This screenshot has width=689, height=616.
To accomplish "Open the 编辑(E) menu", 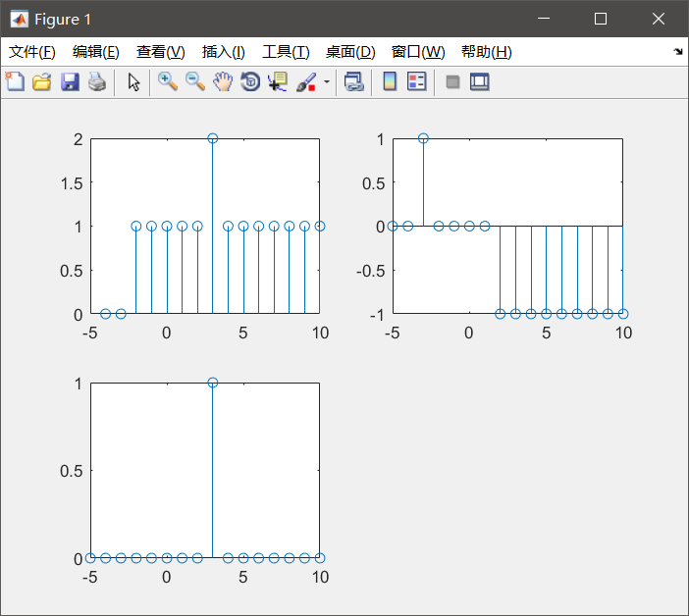I will tap(96, 52).
